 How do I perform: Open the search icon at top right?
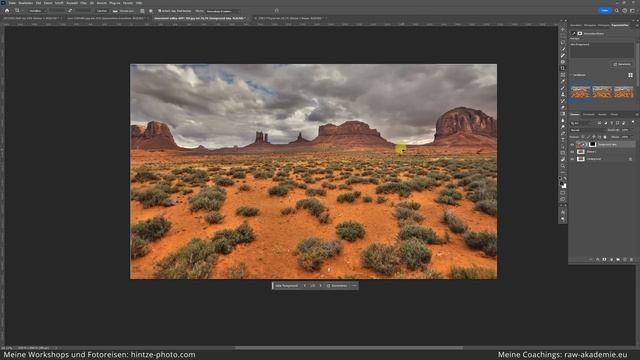point(617,10)
